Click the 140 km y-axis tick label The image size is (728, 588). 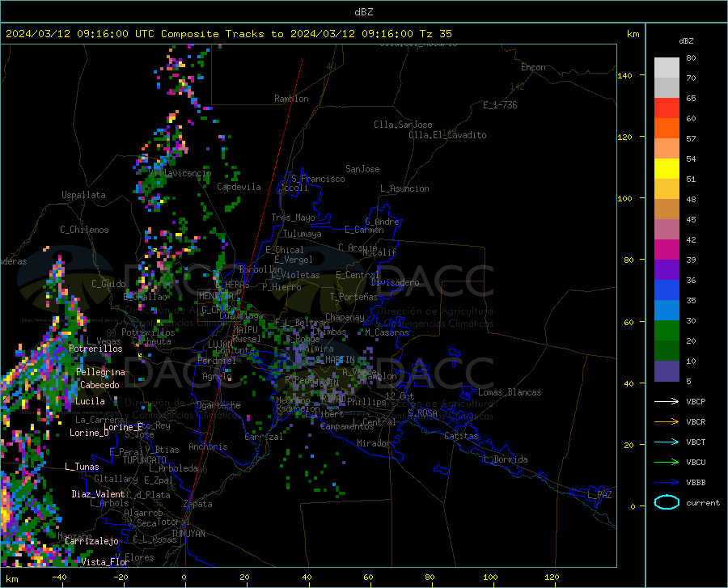click(x=624, y=75)
